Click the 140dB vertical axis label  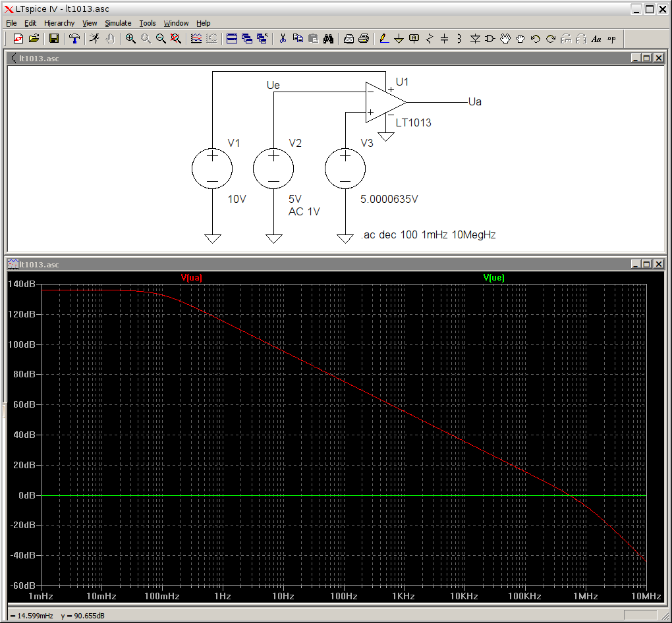pyautogui.click(x=22, y=284)
